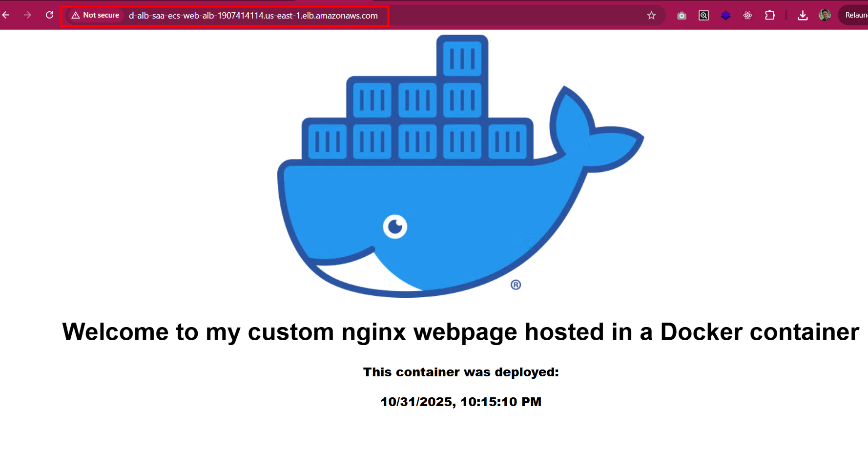Bookmark this page with the star
Image resolution: width=868 pixels, height=472 pixels.
coord(651,16)
